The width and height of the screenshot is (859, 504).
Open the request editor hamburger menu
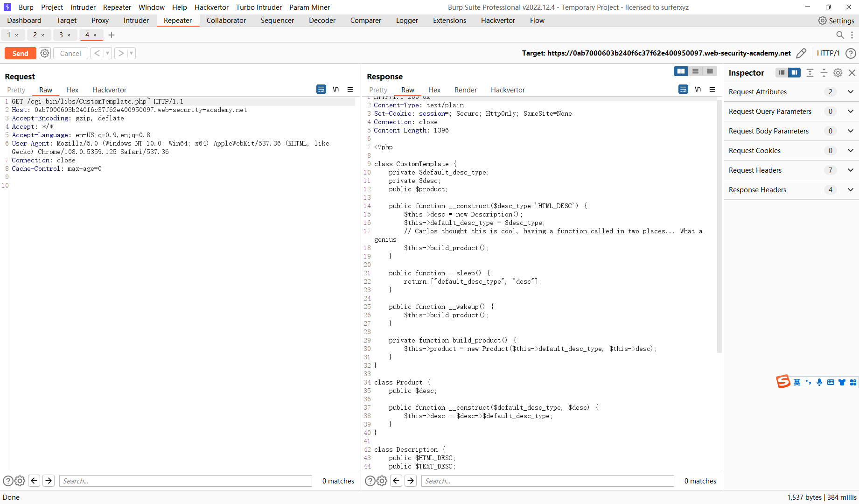(350, 89)
